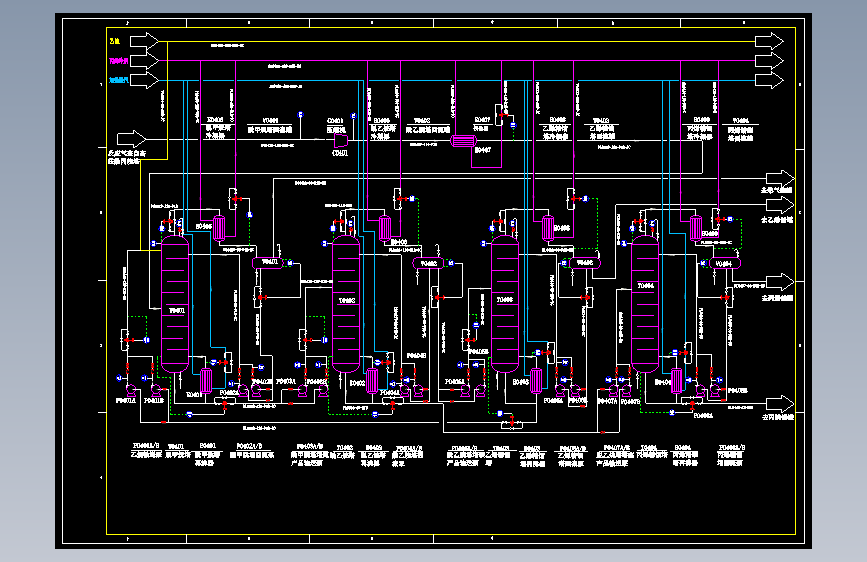
Task: Pick overhead condenser E0408 symbol
Action: tap(547, 228)
